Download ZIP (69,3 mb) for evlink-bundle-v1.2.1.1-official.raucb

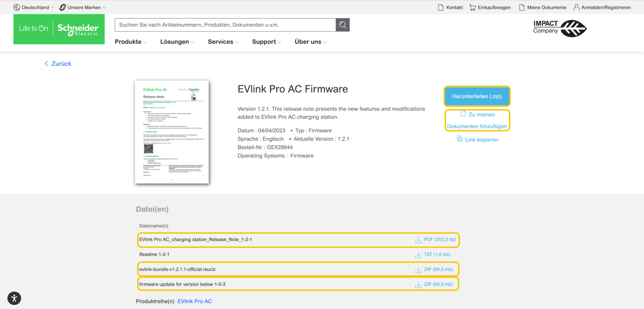tap(438, 270)
